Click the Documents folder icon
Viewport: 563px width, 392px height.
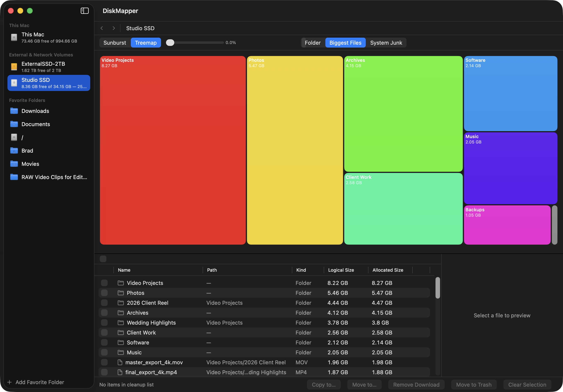click(14, 124)
